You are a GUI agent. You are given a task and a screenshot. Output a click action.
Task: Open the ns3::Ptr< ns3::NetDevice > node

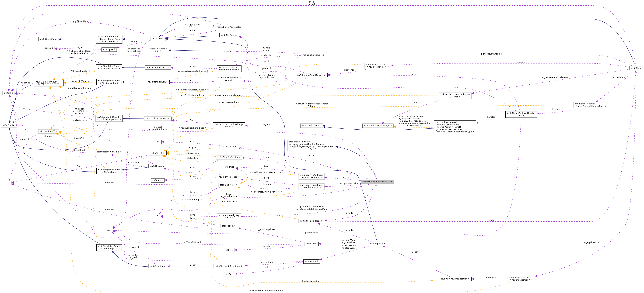311,75
